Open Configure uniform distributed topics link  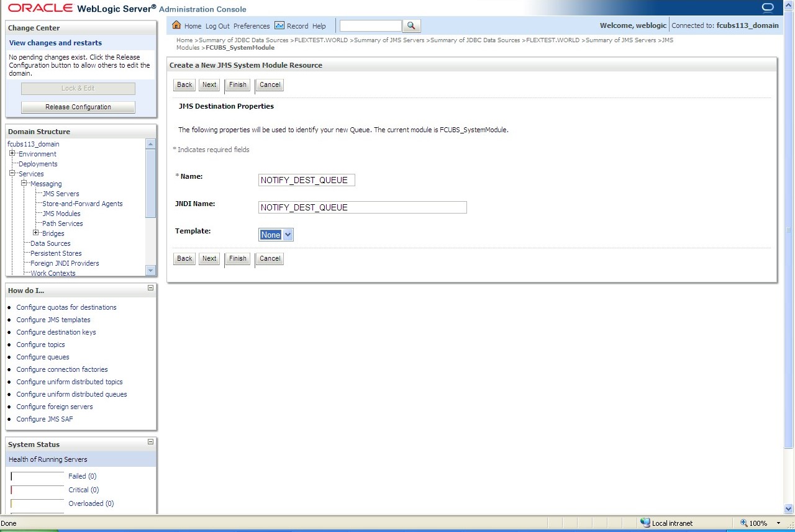[x=70, y=382]
